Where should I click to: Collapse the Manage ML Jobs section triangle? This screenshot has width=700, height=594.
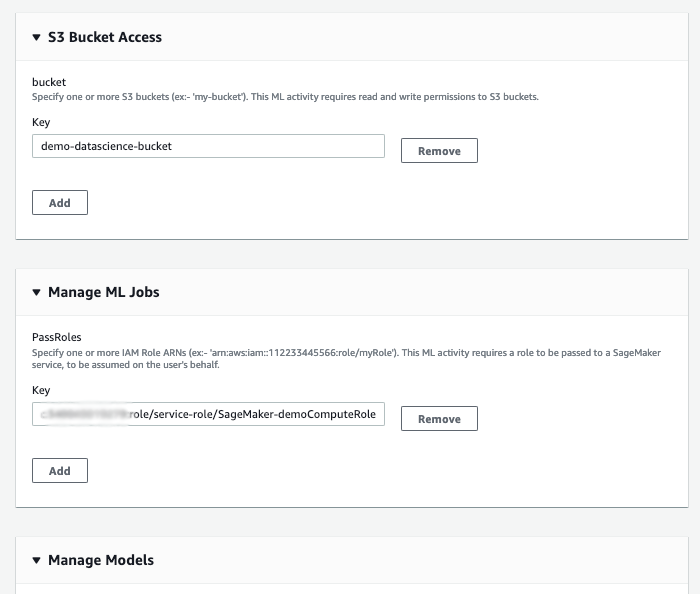pyautogui.click(x=37, y=293)
